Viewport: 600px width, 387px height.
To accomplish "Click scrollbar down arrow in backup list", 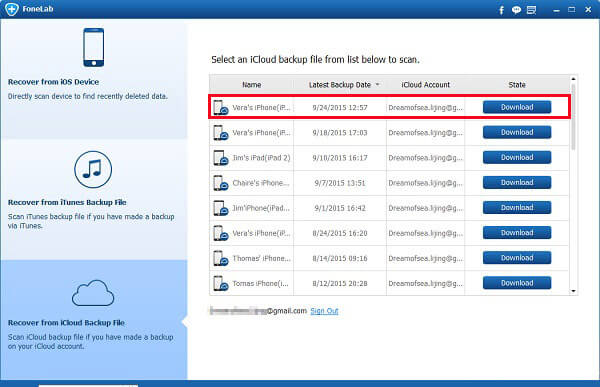I will tap(573, 291).
